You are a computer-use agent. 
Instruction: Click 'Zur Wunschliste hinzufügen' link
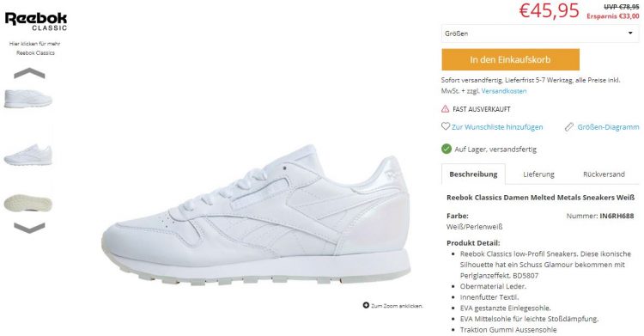coord(497,127)
